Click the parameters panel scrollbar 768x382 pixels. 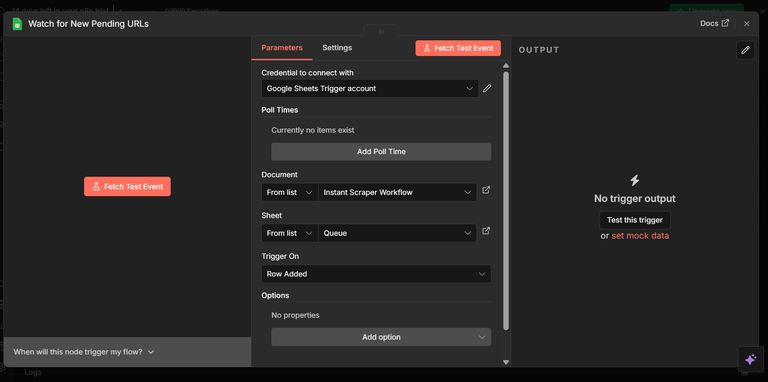(506, 201)
